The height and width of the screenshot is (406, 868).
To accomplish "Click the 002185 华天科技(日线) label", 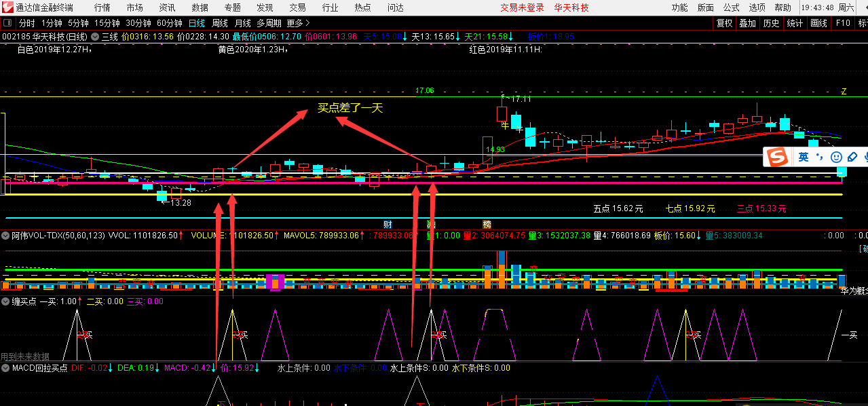I will [45, 37].
